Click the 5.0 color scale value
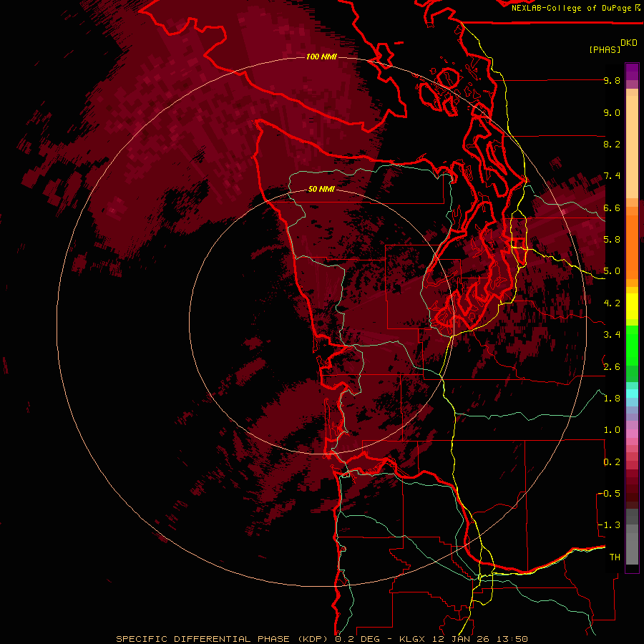Screen dimensions: 644x644 tap(612, 271)
